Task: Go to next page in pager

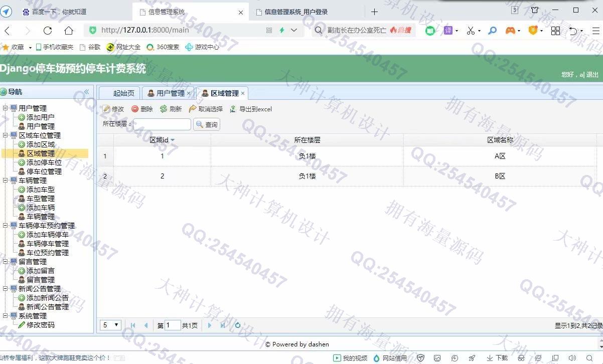Action: click(210, 325)
